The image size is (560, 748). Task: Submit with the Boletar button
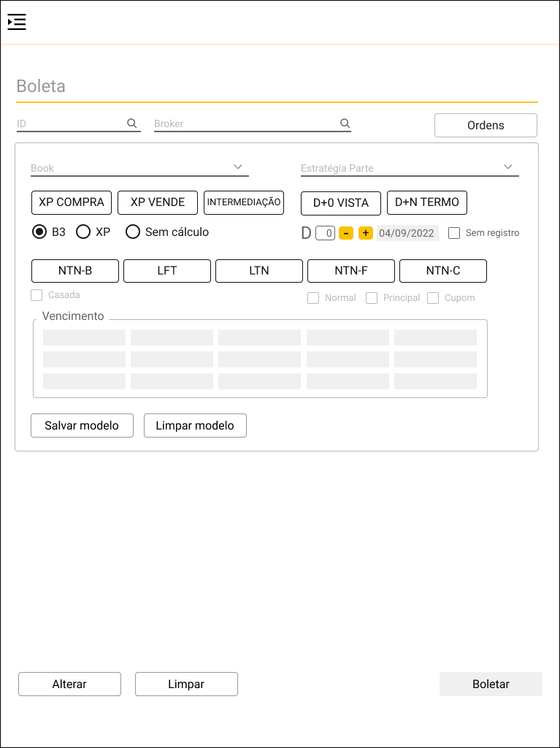[491, 684]
